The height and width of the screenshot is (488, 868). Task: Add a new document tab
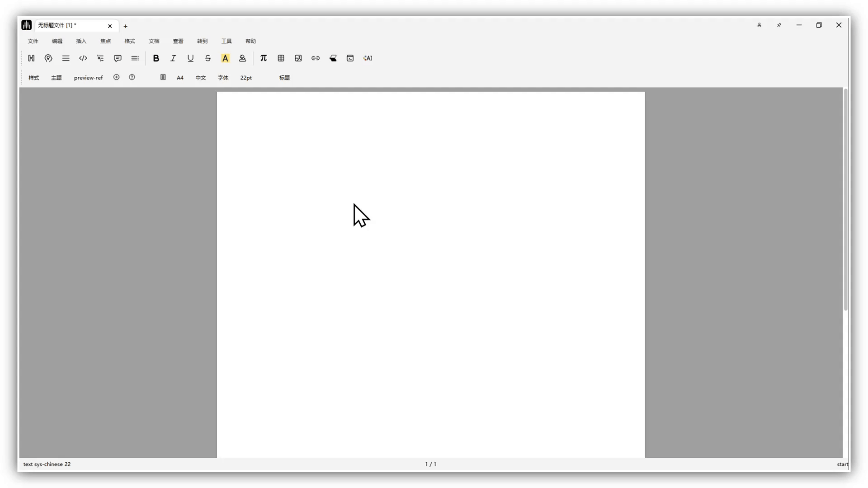click(x=126, y=26)
